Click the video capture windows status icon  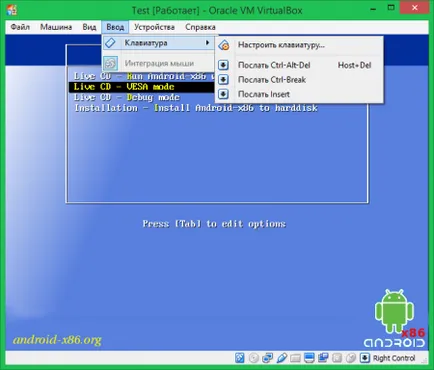323,358
